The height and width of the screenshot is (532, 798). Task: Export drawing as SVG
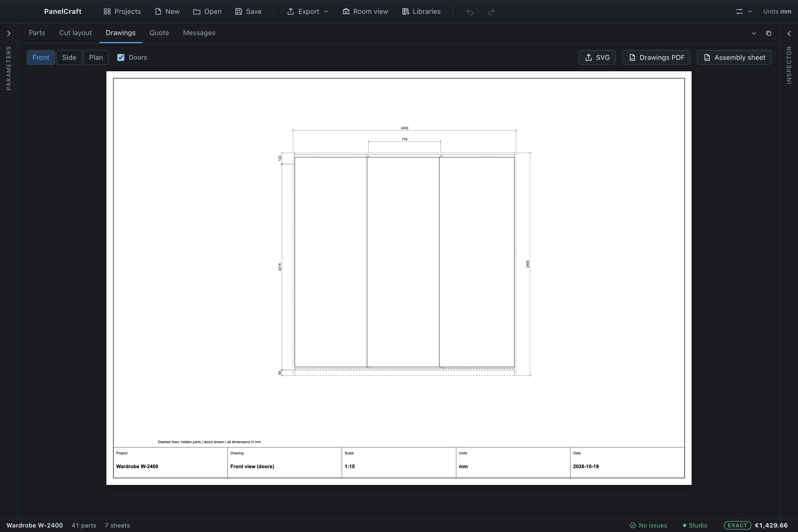(x=597, y=57)
